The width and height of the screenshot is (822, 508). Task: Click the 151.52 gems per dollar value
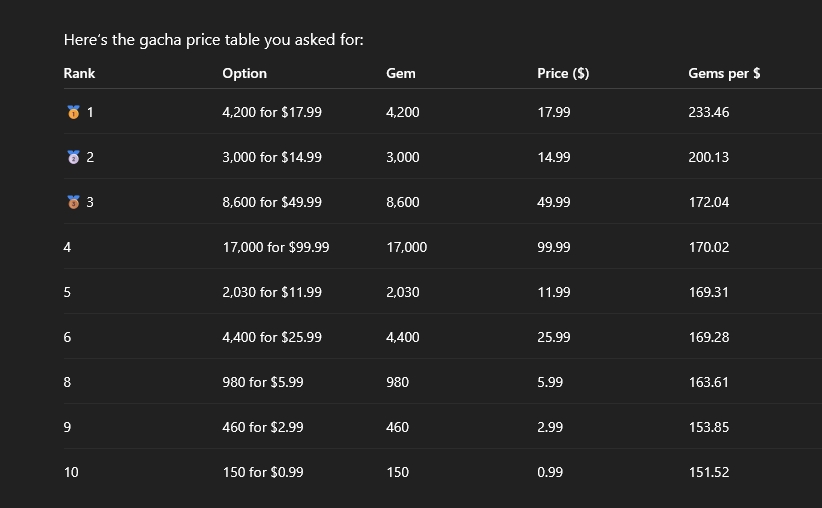(x=709, y=472)
